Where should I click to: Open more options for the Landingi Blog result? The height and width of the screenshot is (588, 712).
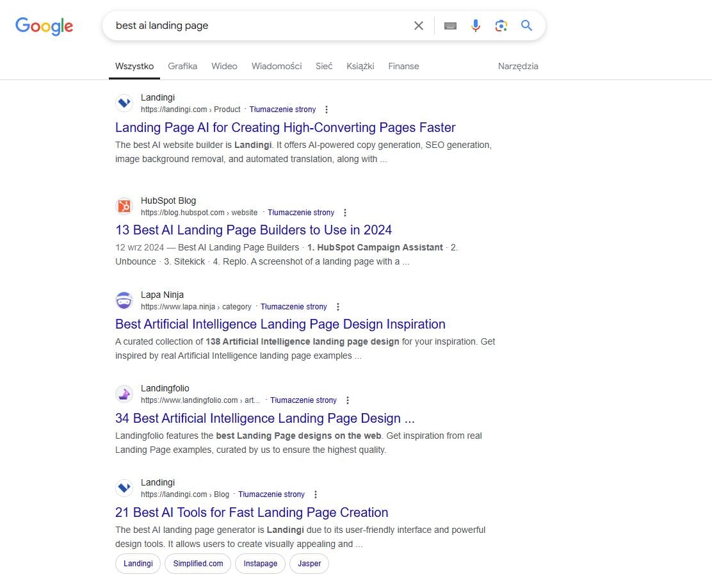point(316,494)
